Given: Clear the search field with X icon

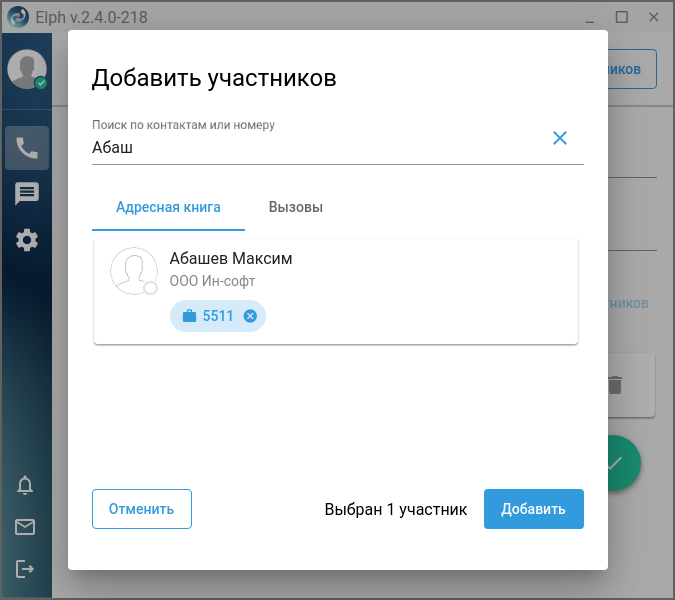Looking at the screenshot, I should click(x=560, y=138).
